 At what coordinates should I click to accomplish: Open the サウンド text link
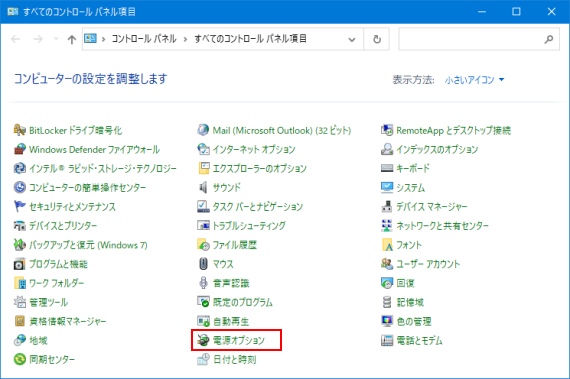tap(227, 188)
